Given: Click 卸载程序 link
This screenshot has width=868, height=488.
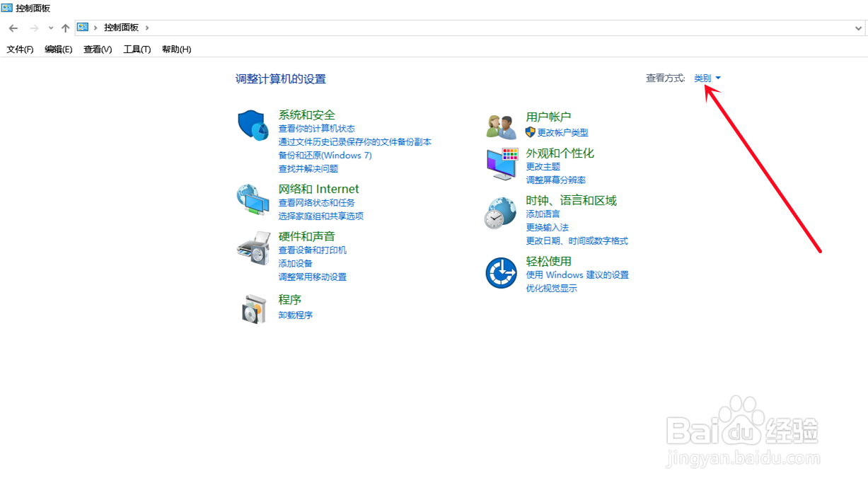Looking at the screenshot, I should click(x=296, y=315).
